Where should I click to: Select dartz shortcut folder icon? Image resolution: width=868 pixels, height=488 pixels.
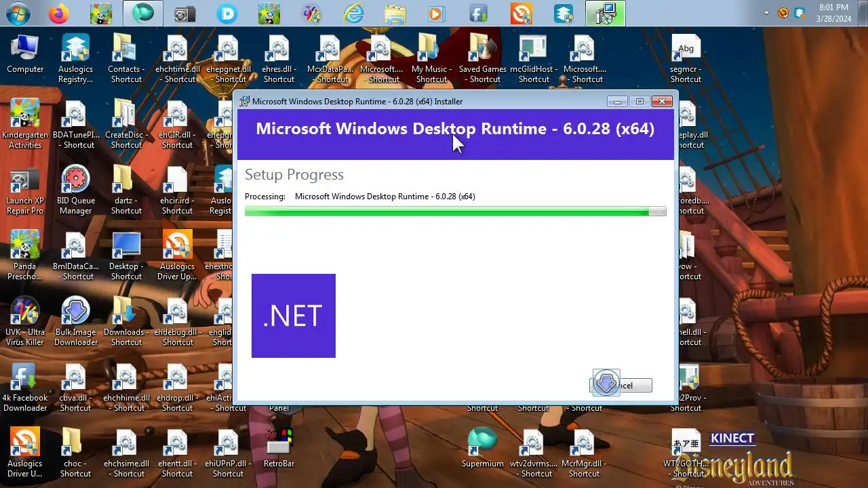point(126,189)
